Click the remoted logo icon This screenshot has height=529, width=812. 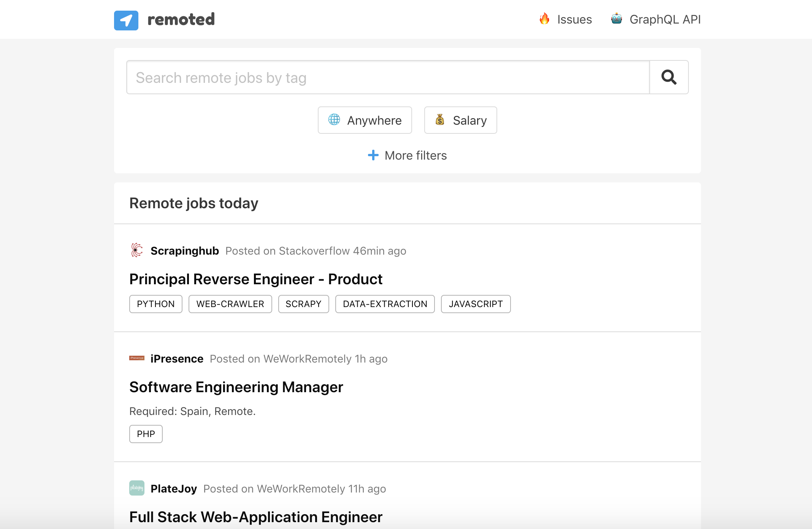[x=126, y=19]
